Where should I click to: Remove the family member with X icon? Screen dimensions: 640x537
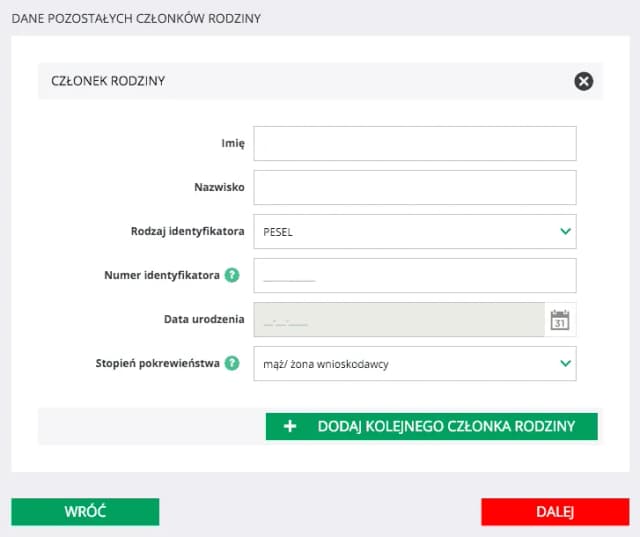(x=584, y=81)
